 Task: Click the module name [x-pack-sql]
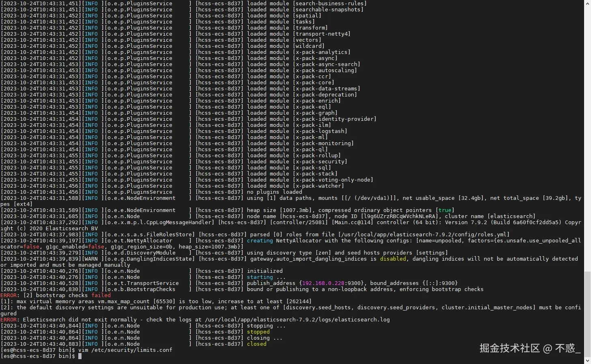(312, 168)
